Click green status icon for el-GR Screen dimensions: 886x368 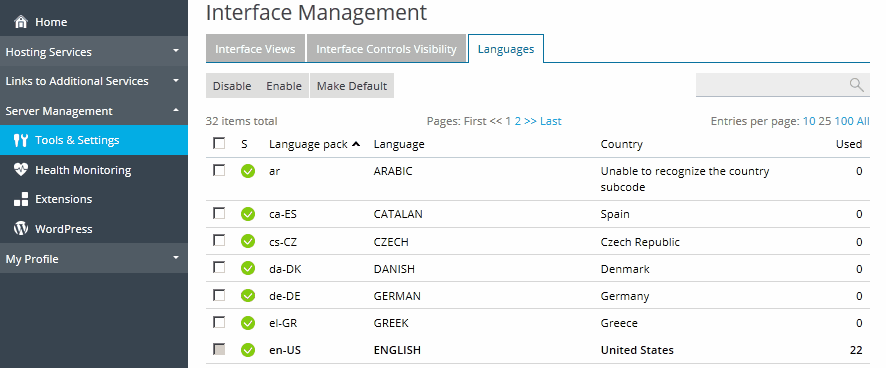tap(247, 323)
